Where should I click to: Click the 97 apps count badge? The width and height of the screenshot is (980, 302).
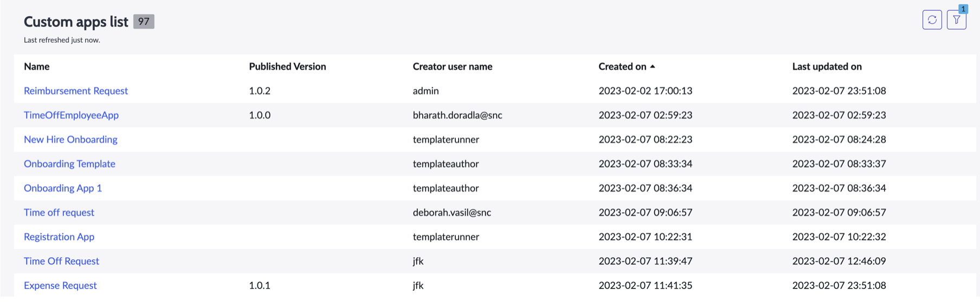tap(144, 22)
